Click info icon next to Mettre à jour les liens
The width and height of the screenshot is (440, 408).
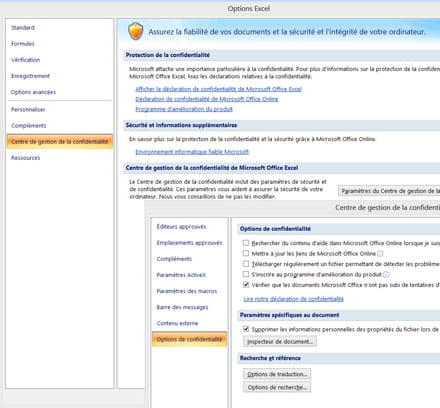pyautogui.click(x=380, y=254)
